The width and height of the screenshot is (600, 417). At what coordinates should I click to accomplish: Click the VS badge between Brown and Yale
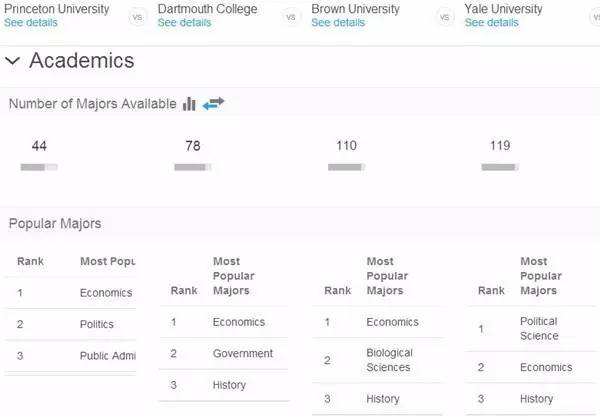pos(445,17)
